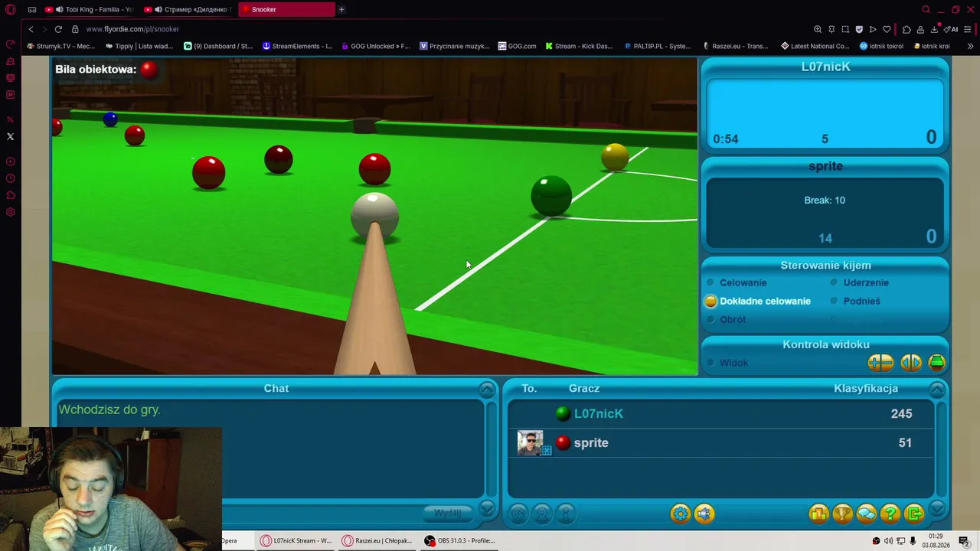Open the OBS 31.0.3 taskbar item
This screenshot has width=980, height=551.
point(459,540)
